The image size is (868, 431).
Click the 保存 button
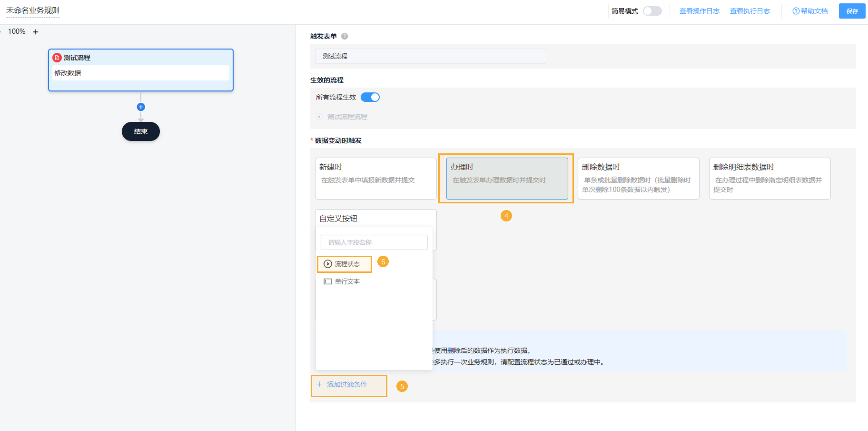852,11
